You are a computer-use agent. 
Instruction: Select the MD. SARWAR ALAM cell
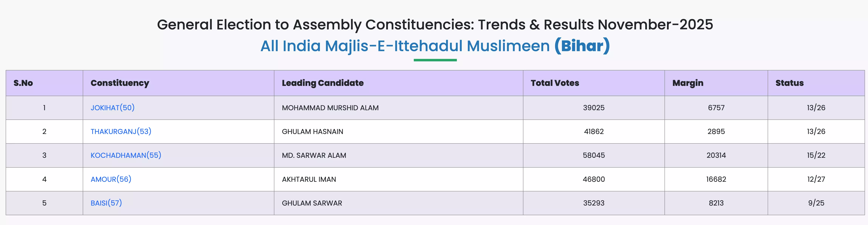(x=314, y=155)
